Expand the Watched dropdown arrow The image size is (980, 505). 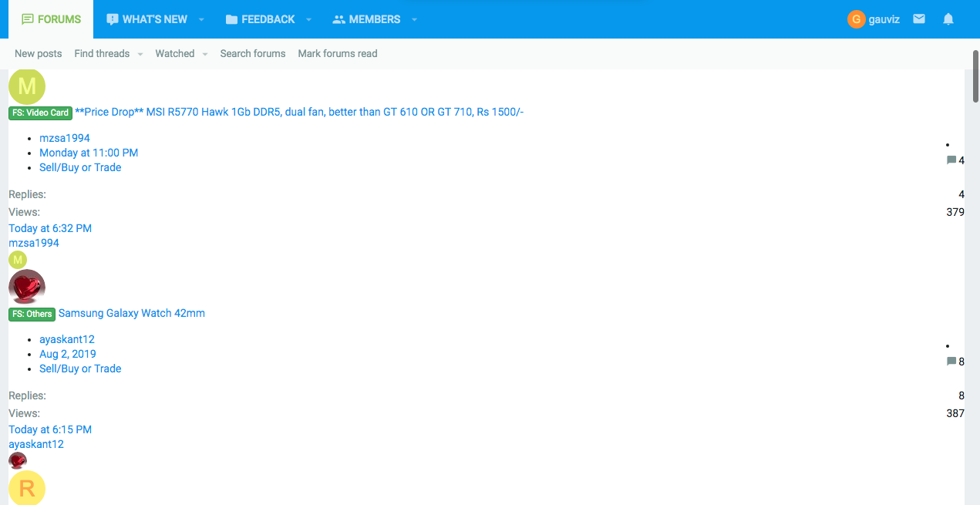[x=205, y=54]
